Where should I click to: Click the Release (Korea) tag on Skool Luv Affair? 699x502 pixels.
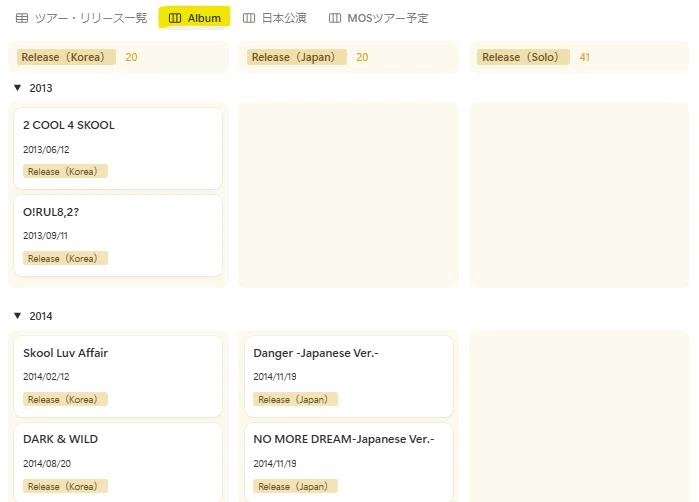point(65,399)
